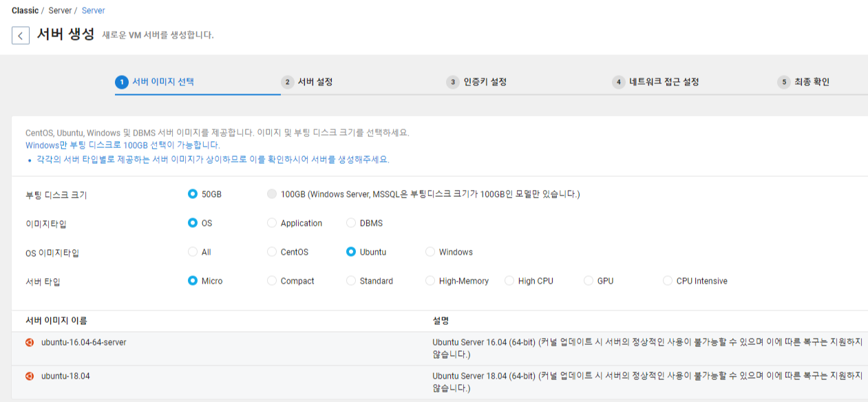This screenshot has width=868, height=402.
Task: Select GPU server type
Action: 589,281
